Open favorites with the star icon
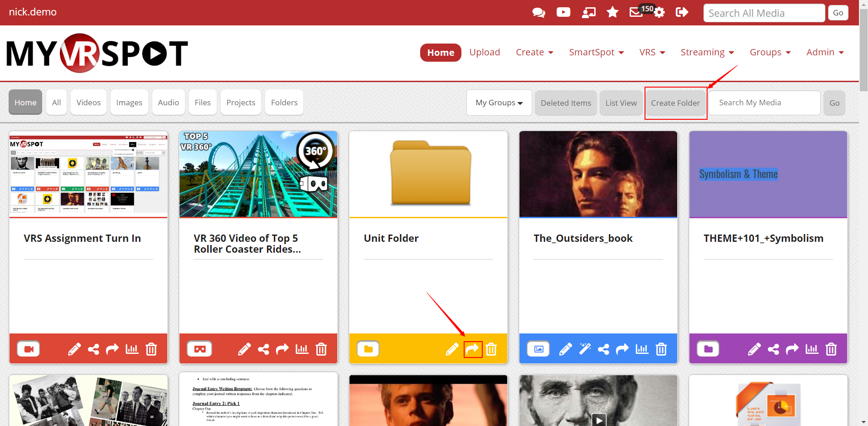Viewport: 868px width, 426px height. click(612, 12)
